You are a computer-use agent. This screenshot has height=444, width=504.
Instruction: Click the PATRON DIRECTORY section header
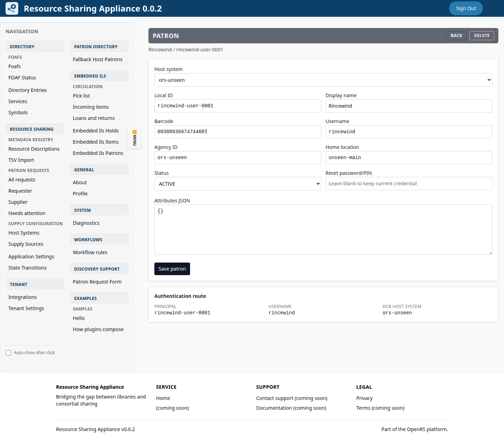[99, 46]
